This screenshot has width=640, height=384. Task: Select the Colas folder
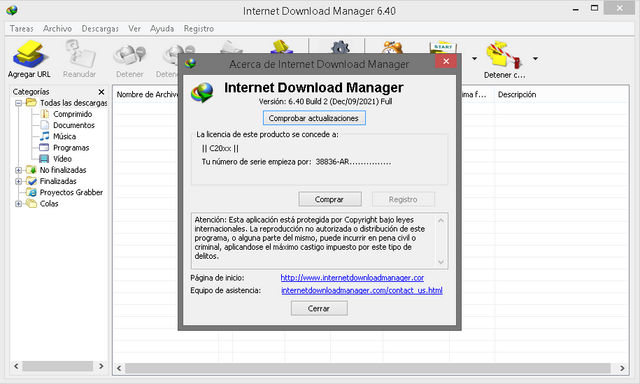click(x=49, y=204)
